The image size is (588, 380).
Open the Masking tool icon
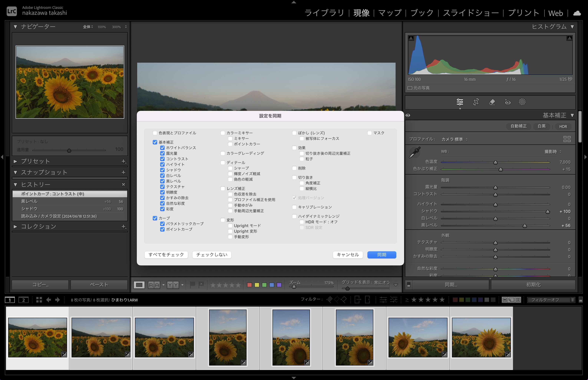(x=522, y=102)
